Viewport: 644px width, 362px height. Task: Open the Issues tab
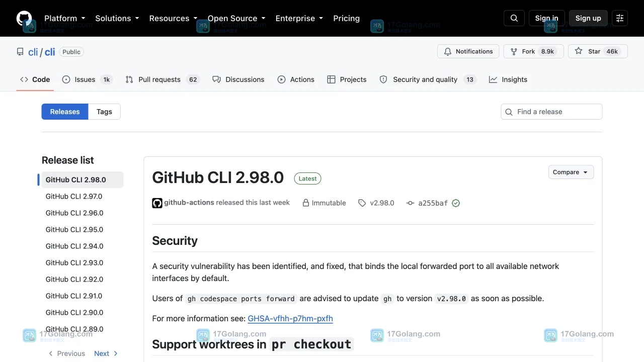point(88,79)
